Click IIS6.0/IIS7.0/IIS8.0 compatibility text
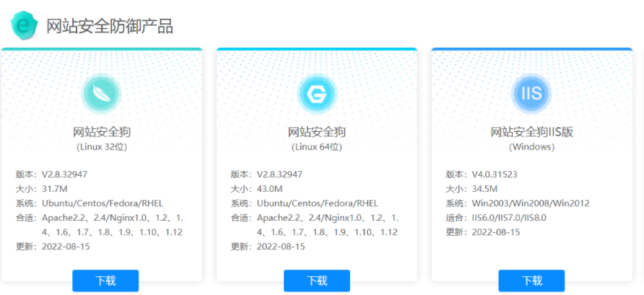The width and height of the screenshot is (644, 295). point(509,218)
